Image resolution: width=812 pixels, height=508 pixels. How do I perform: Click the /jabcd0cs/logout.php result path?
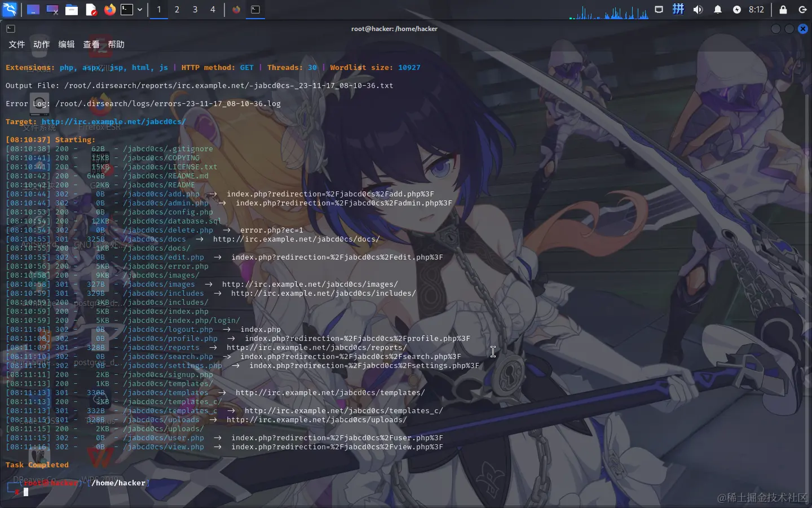(x=168, y=330)
